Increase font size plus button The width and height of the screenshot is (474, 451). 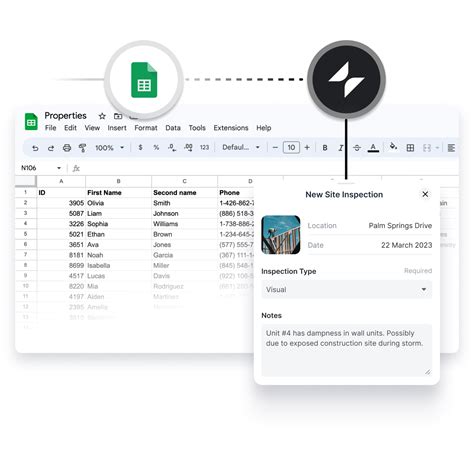click(x=307, y=148)
